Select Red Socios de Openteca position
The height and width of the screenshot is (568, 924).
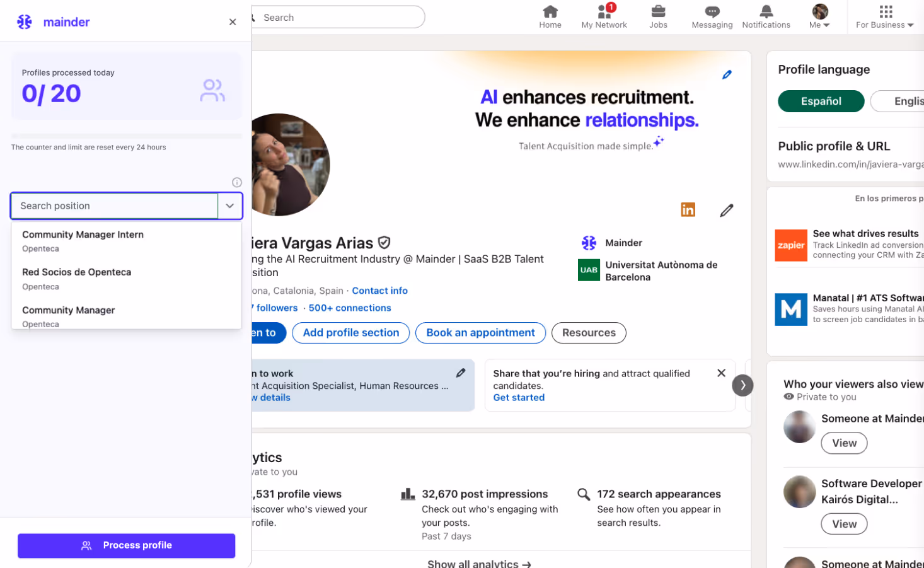[126, 279]
